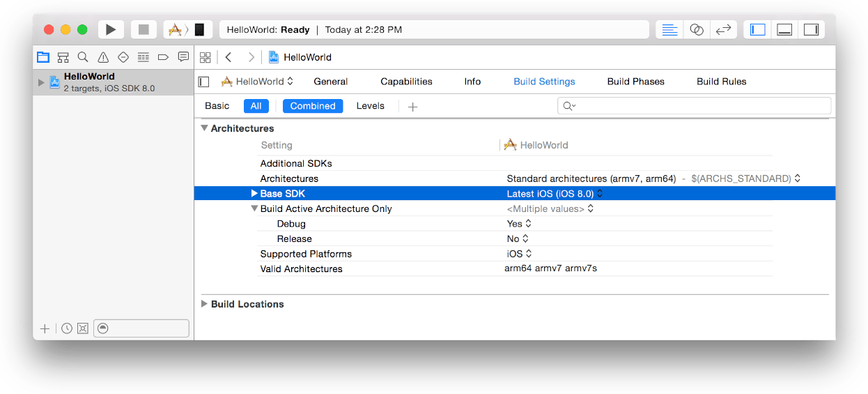
Task: Expand the Base SDK row
Action: tap(254, 194)
